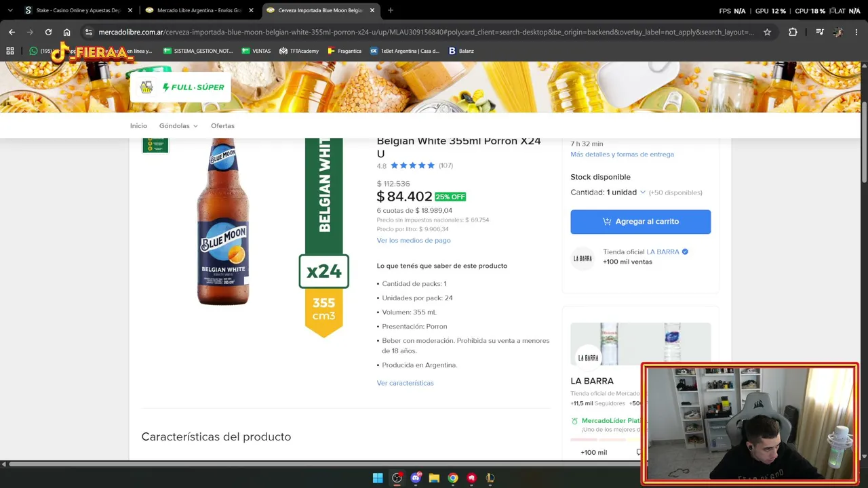Open the LA BARRA store banner card
This screenshot has height=488, width=868.
coord(641,344)
